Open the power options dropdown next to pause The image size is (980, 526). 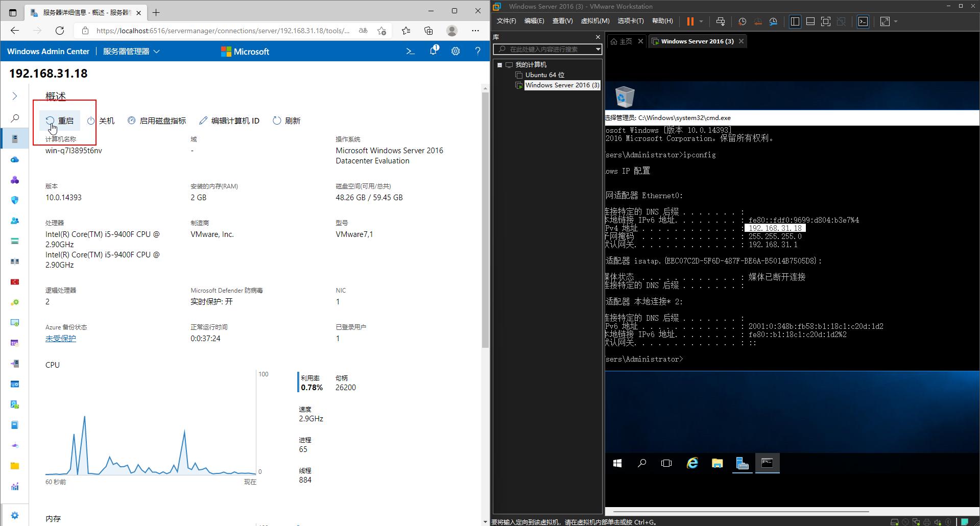pyautogui.click(x=701, y=21)
